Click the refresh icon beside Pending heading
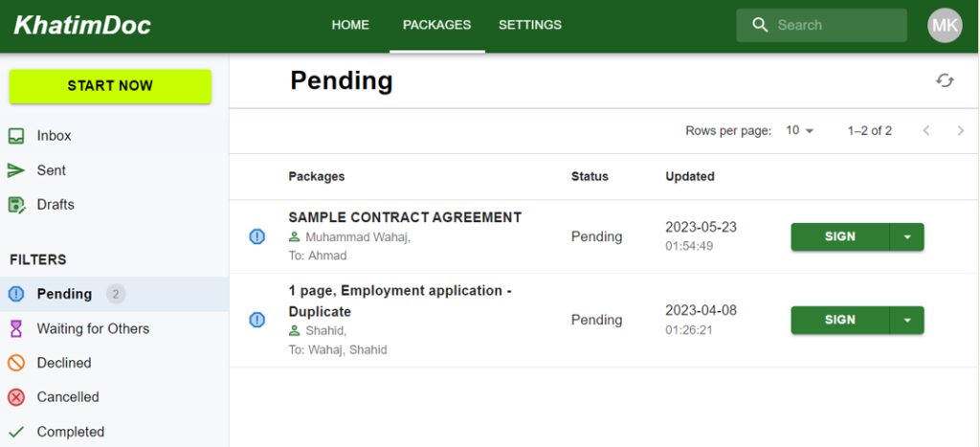 tap(945, 81)
